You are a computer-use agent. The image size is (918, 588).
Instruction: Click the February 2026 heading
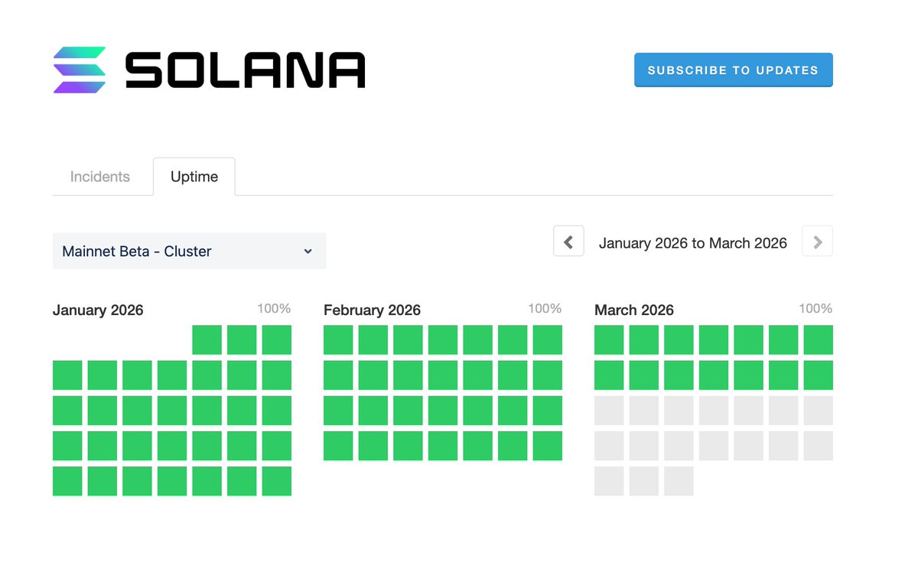tap(372, 310)
